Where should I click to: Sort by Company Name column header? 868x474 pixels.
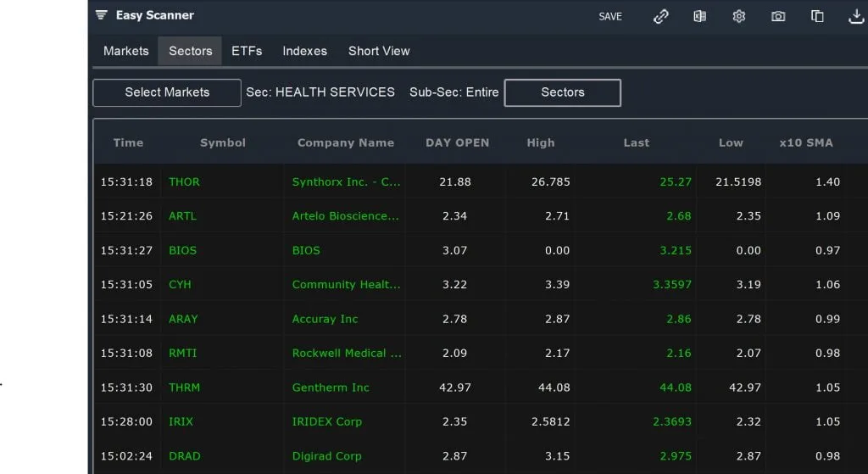[346, 142]
